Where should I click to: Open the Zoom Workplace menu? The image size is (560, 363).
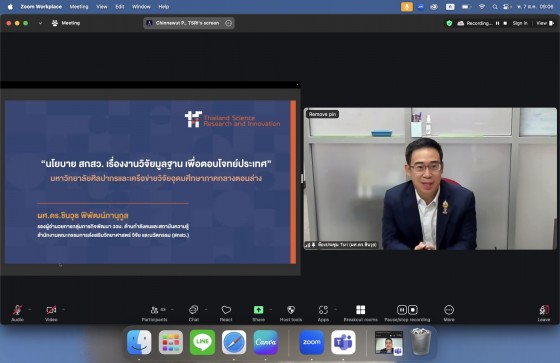coord(41,6)
